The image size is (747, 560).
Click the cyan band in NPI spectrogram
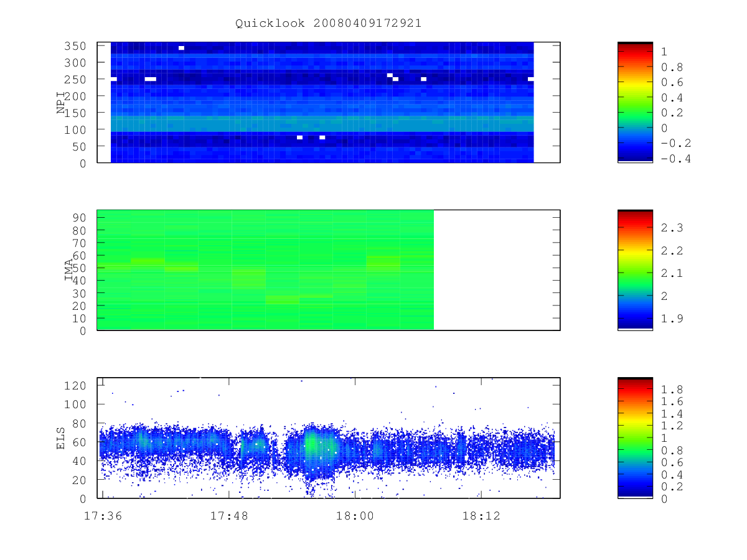click(x=322, y=123)
